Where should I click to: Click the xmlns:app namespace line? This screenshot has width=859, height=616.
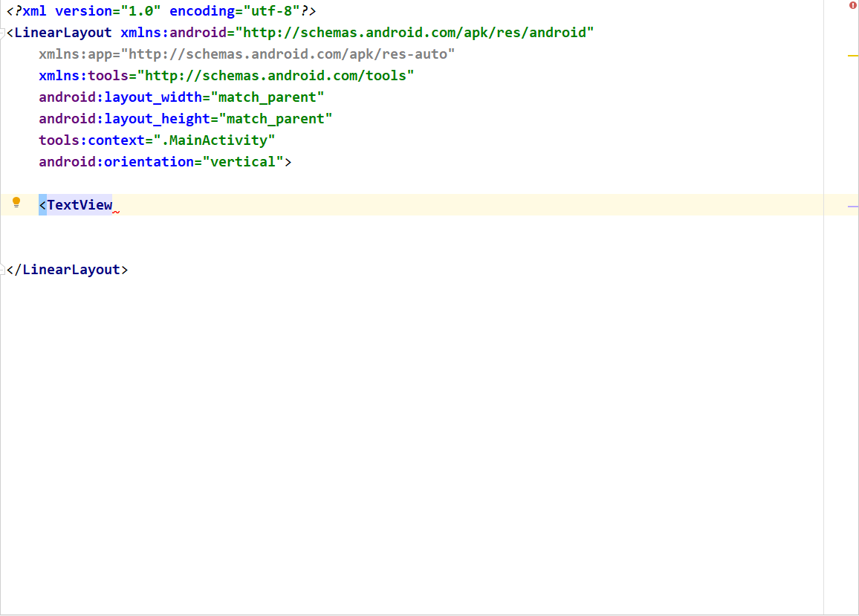tap(247, 54)
